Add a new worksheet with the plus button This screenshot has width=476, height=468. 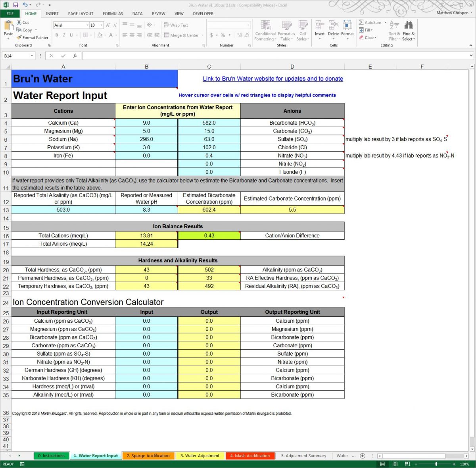pos(363,456)
